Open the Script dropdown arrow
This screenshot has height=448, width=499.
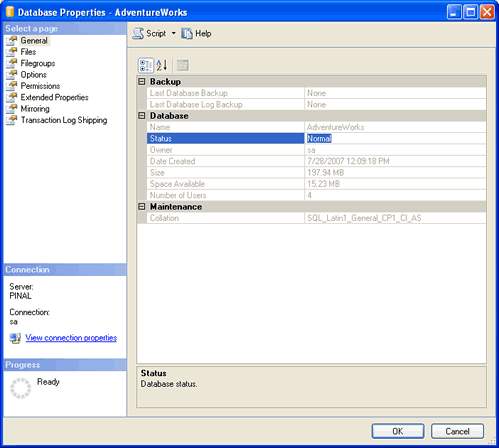point(173,33)
